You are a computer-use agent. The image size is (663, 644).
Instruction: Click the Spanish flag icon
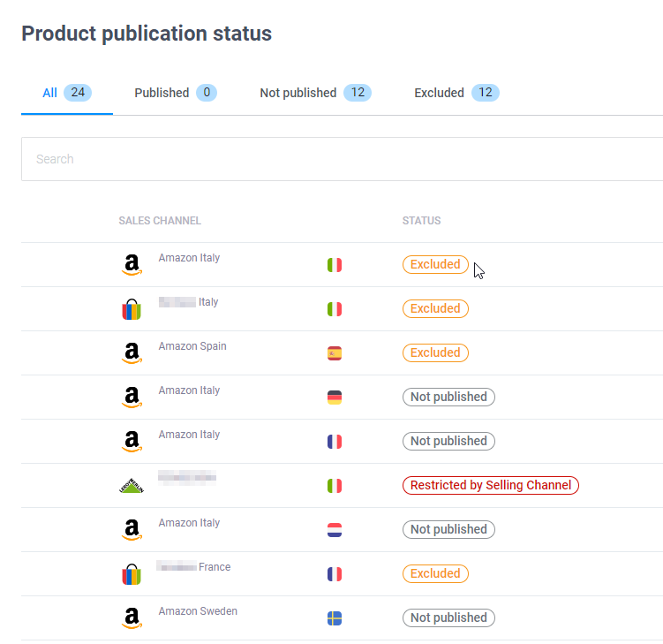(x=335, y=353)
